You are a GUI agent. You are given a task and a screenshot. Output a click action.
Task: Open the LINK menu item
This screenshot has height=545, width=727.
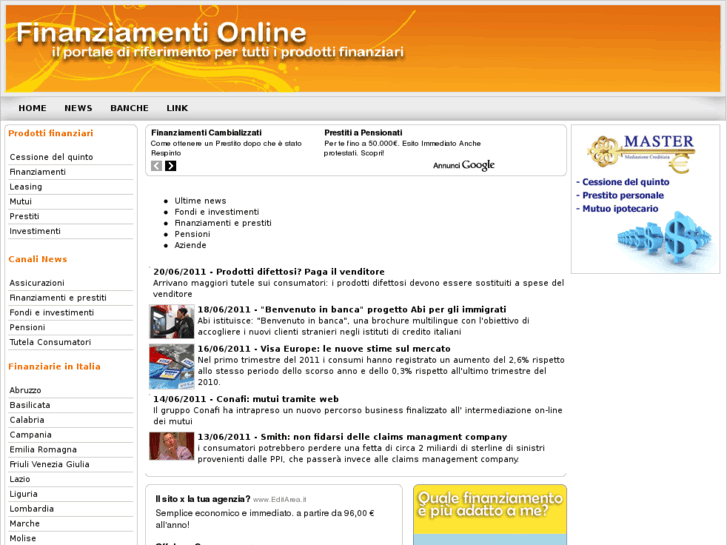[177, 108]
